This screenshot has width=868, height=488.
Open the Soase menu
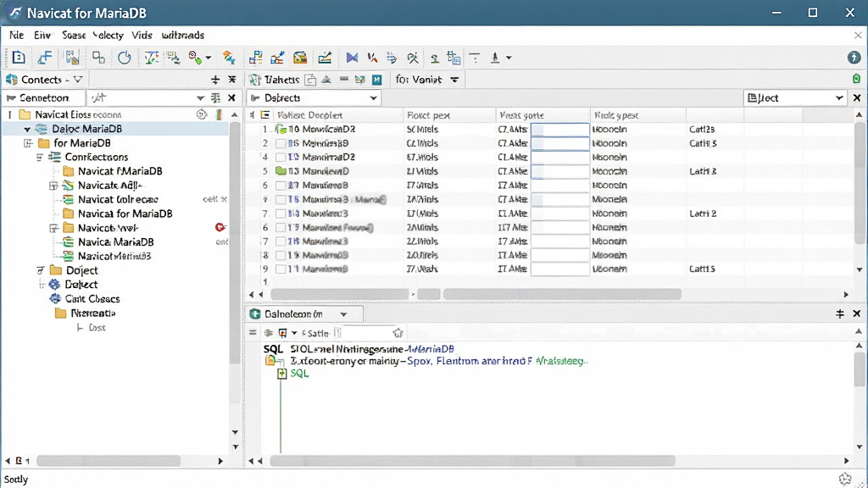74,35
